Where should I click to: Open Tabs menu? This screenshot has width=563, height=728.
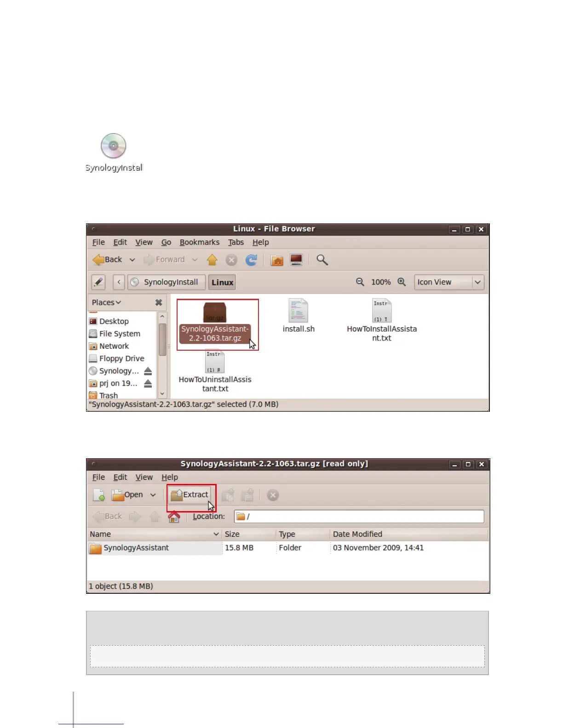(236, 242)
